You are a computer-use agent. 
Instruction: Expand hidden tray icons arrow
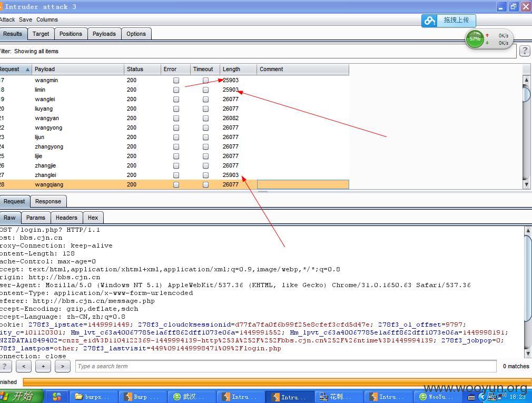coord(482,397)
